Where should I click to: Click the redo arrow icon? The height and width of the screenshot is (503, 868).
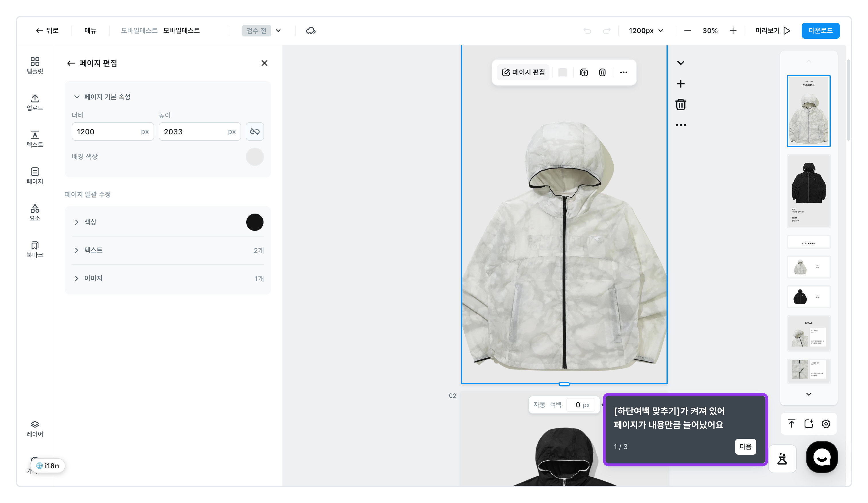607,31
